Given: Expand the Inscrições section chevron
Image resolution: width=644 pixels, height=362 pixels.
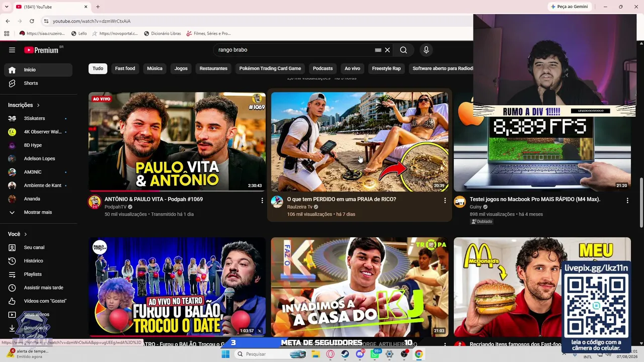Looking at the screenshot, I should pyautogui.click(x=38, y=105).
